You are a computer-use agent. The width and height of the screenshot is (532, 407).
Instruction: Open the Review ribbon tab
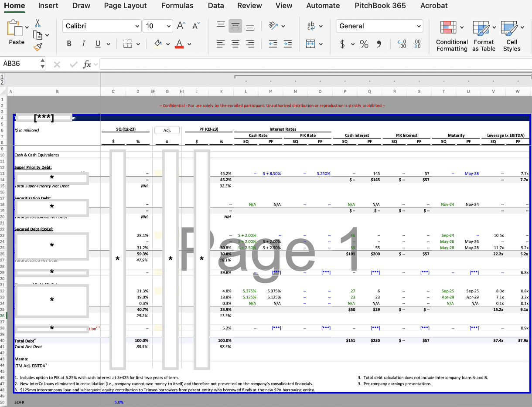click(x=250, y=6)
